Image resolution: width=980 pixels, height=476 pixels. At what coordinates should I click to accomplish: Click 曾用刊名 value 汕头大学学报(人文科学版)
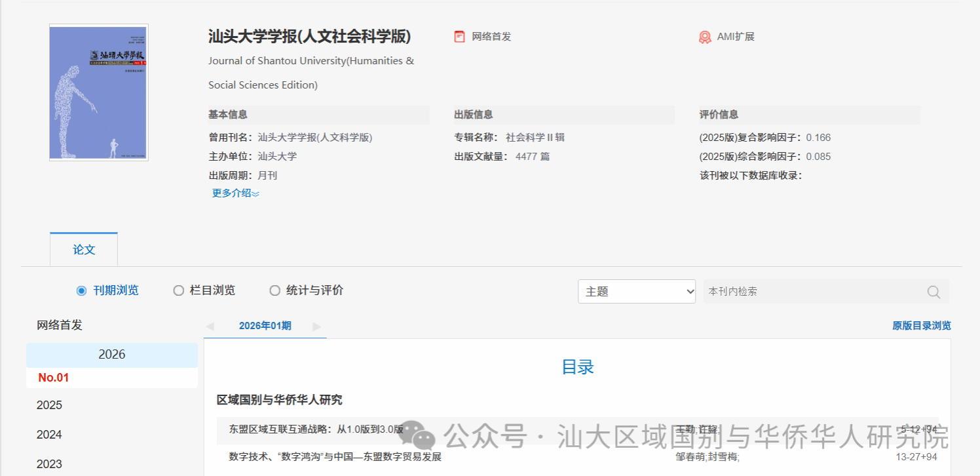[x=315, y=138]
